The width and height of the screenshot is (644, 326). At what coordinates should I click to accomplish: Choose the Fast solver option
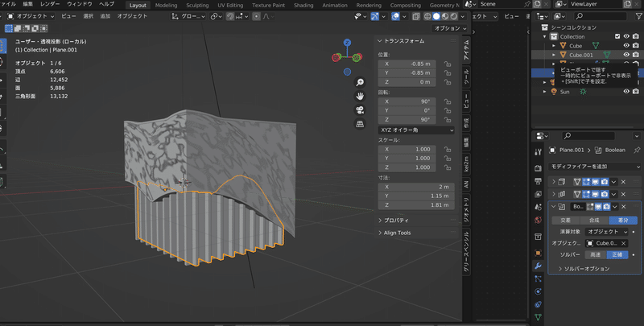pos(595,255)
